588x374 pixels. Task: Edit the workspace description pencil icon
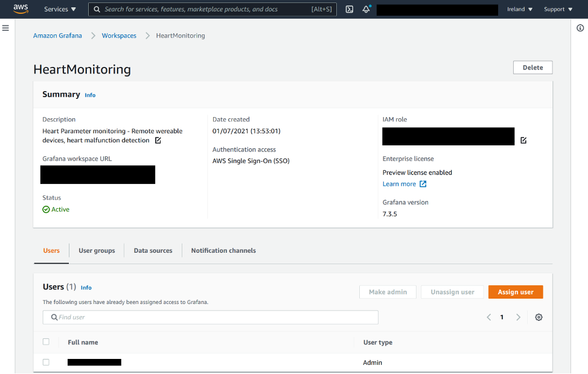[x=158, y=140]
